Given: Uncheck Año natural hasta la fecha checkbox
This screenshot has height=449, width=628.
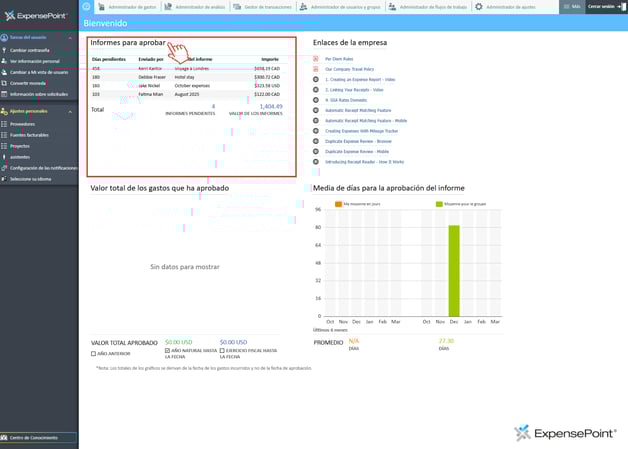Looking at the screenshot, I should click(167, 350).
